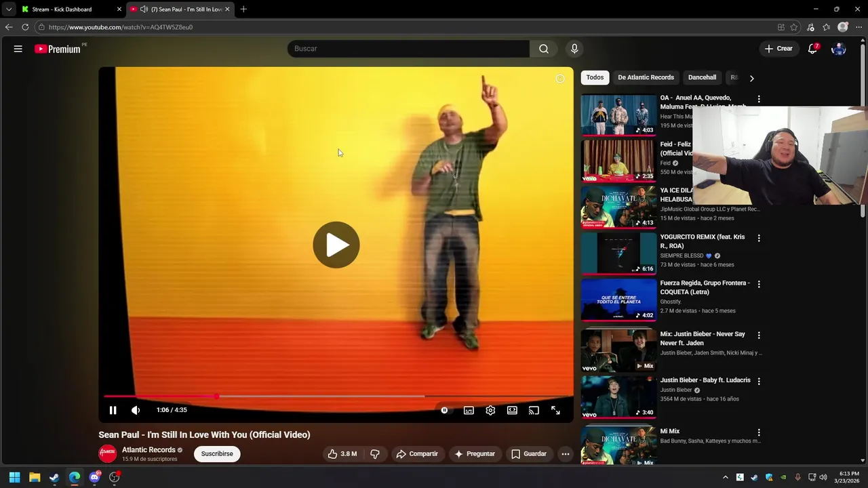Dislike the video with thumbs down

click(375, 454)
